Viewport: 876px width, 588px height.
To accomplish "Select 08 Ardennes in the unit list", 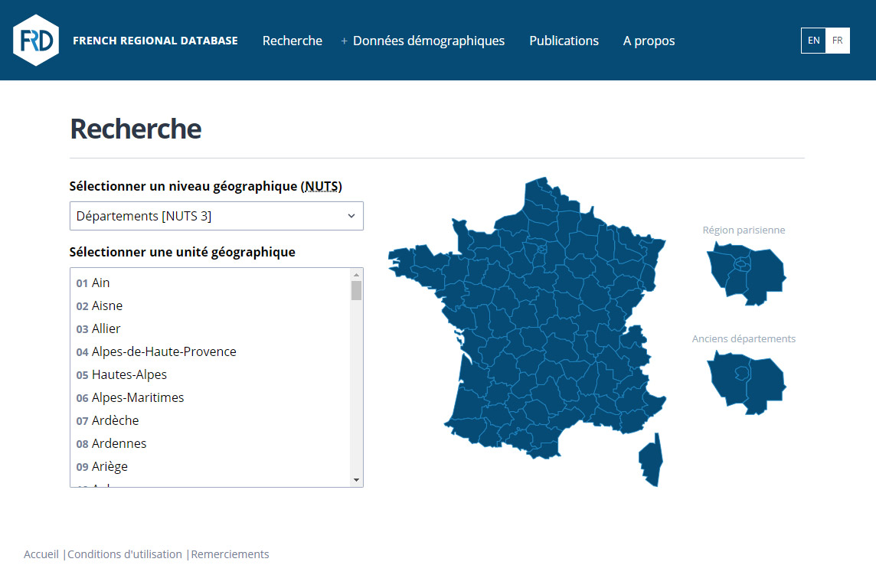I will (x=119, y=443).
